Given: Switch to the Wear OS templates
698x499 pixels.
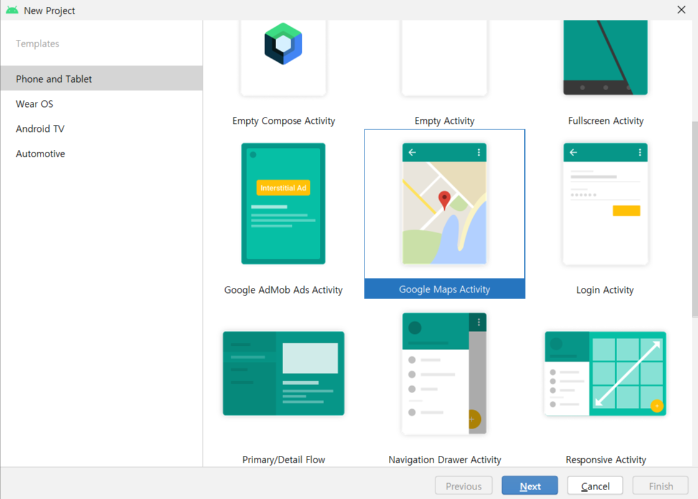Looking at the screenshot, I should click(x=101, y=104).
